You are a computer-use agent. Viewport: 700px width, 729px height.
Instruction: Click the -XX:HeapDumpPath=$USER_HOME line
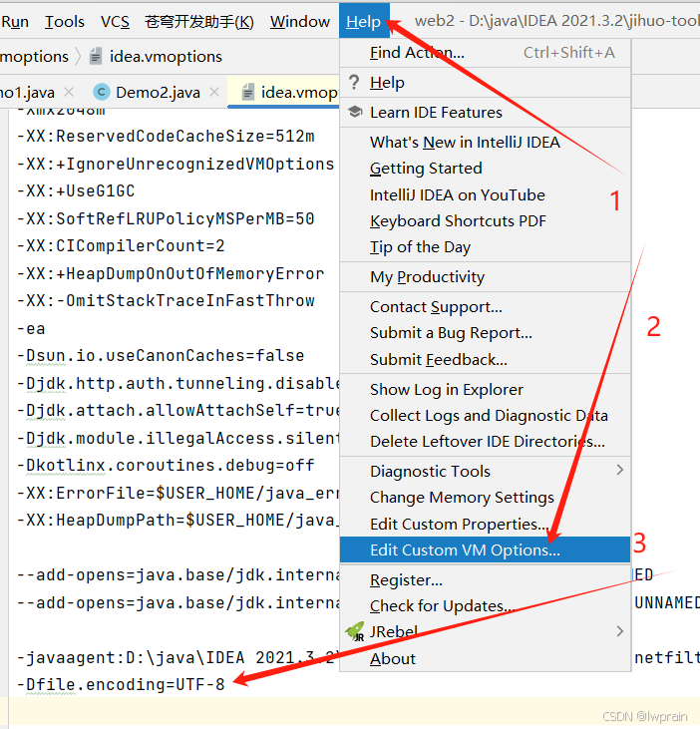[177, 521]
